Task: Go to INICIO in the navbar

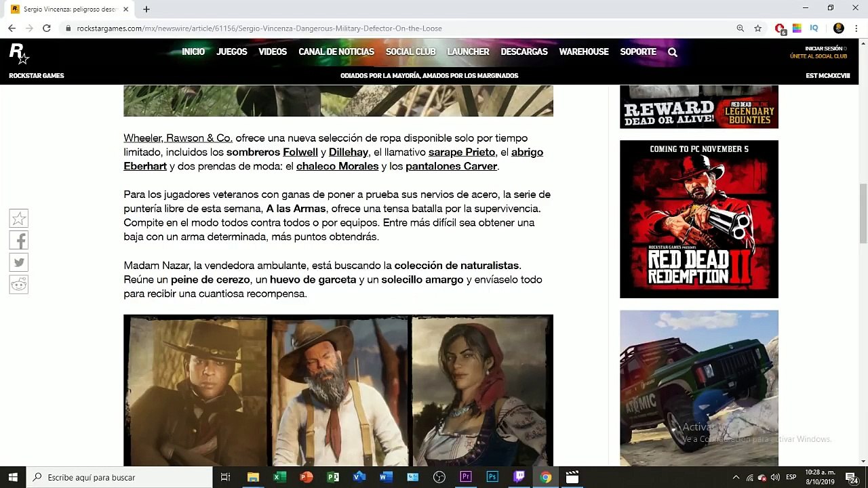Action: click(193, 52)
